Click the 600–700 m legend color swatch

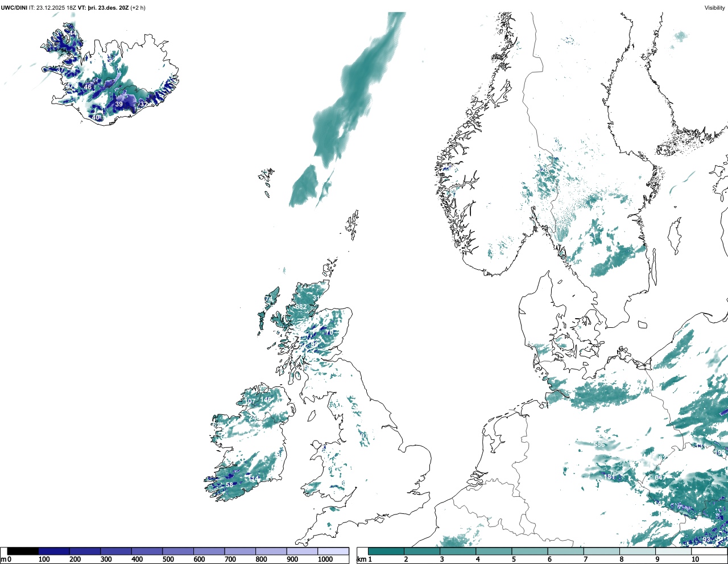(x=209, y=551)
